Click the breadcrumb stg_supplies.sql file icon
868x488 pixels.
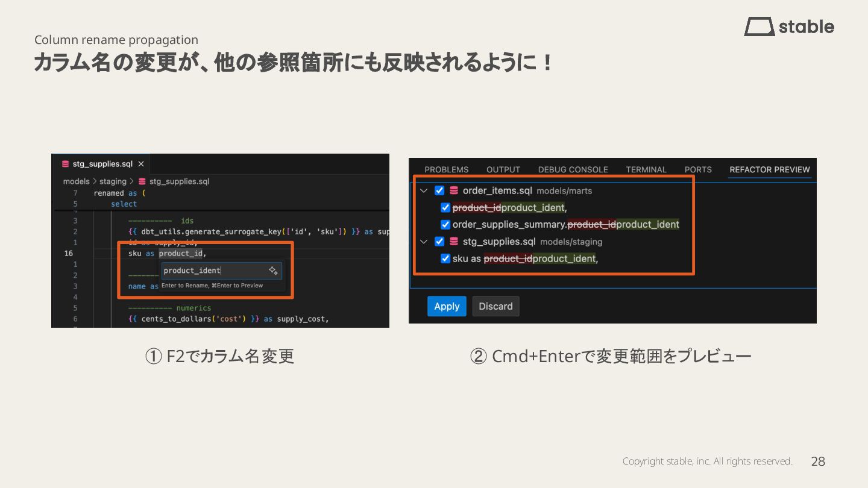click(x=142, y=181)
